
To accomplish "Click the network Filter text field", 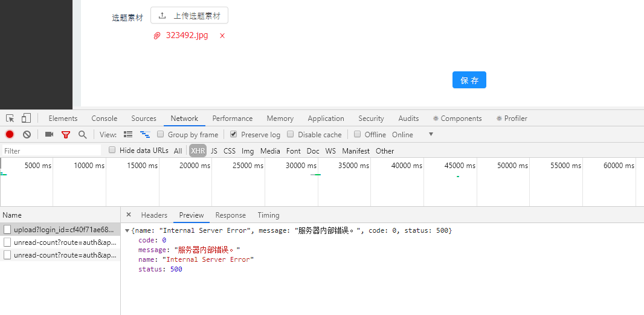I will click(51, 151).
